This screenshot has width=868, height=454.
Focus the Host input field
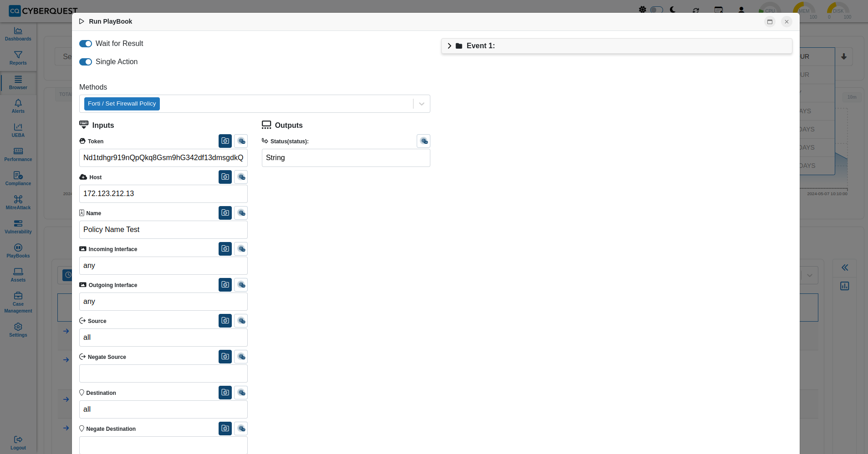[x=163, y=194]
